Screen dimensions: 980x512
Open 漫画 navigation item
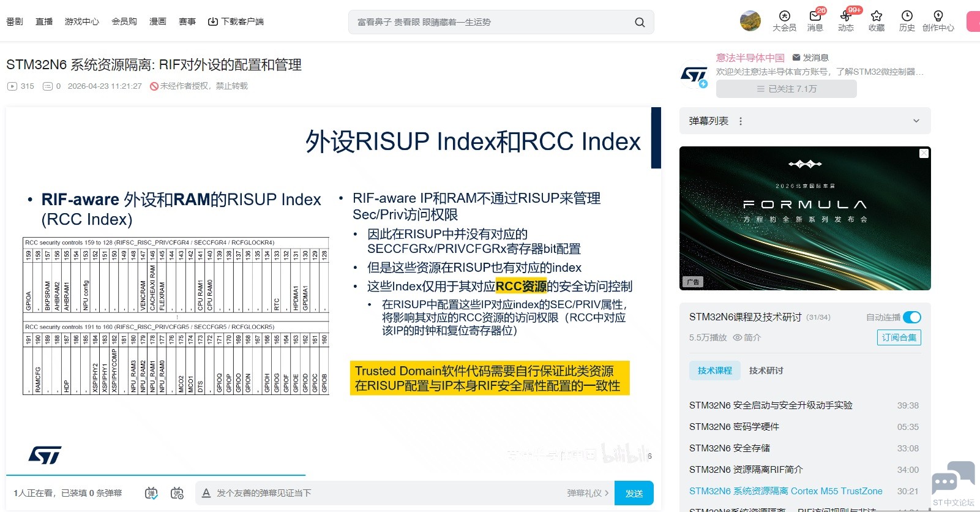158,21
